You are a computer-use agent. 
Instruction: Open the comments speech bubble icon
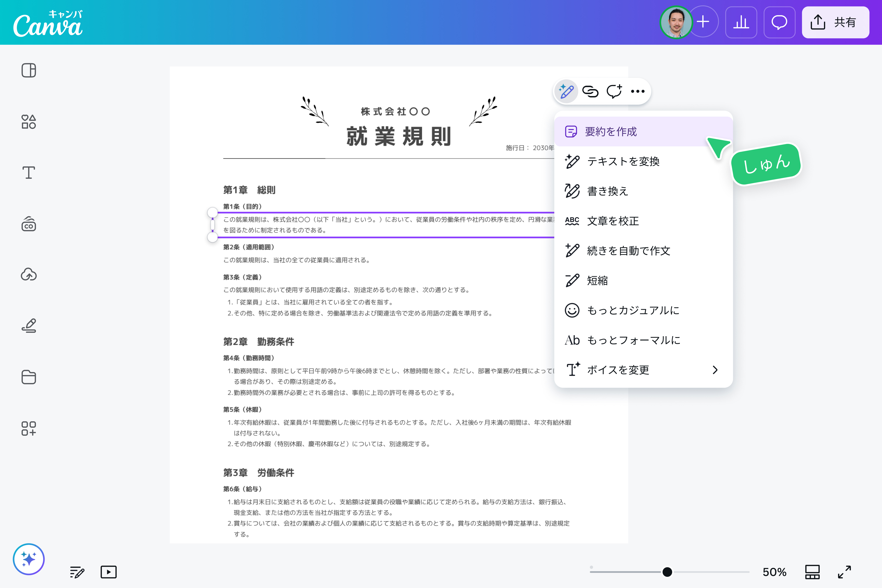tap(779, 22)
